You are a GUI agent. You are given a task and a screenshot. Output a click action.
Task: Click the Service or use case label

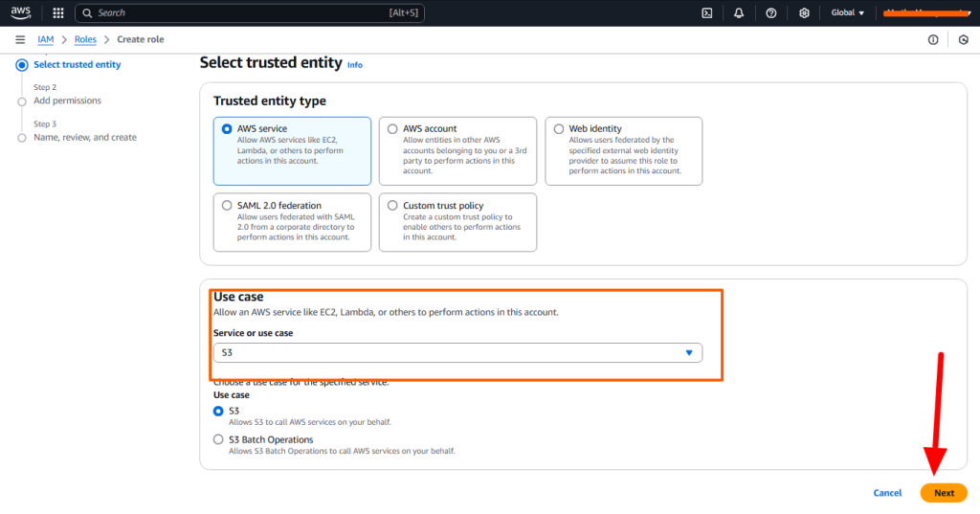coord(253,333)
